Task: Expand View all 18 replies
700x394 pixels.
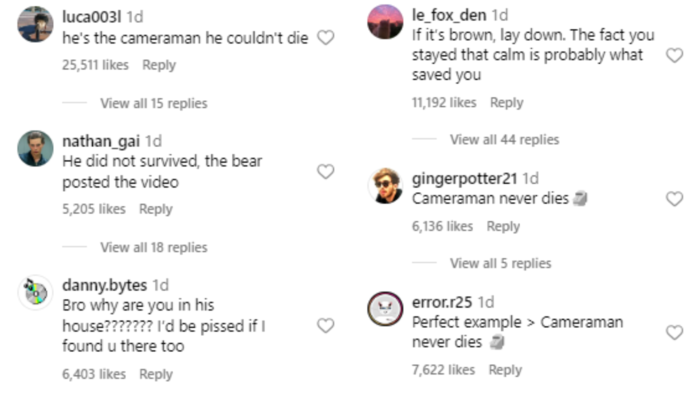Action: pos(154,247)
